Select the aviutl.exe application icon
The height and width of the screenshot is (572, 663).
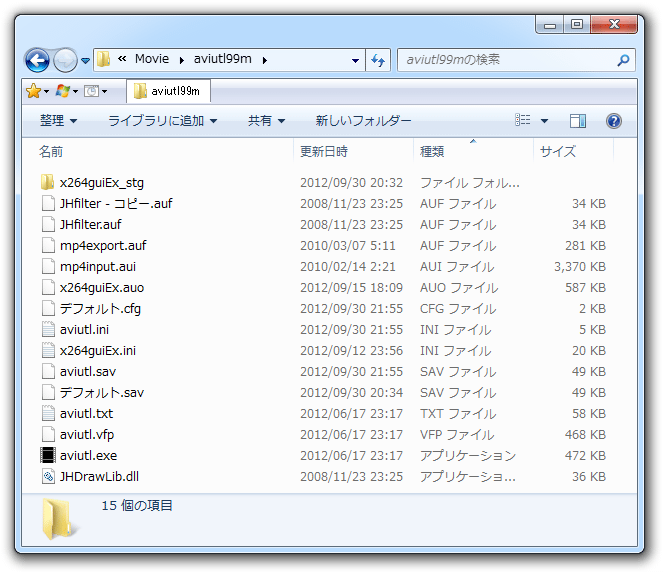point(48,455)
